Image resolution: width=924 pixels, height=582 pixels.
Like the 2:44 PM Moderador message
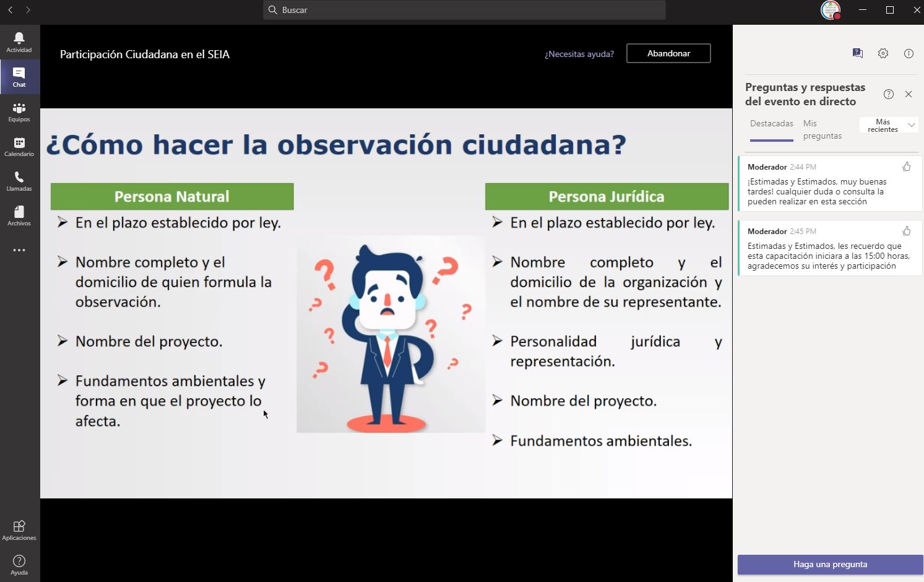tap(907, 167)
